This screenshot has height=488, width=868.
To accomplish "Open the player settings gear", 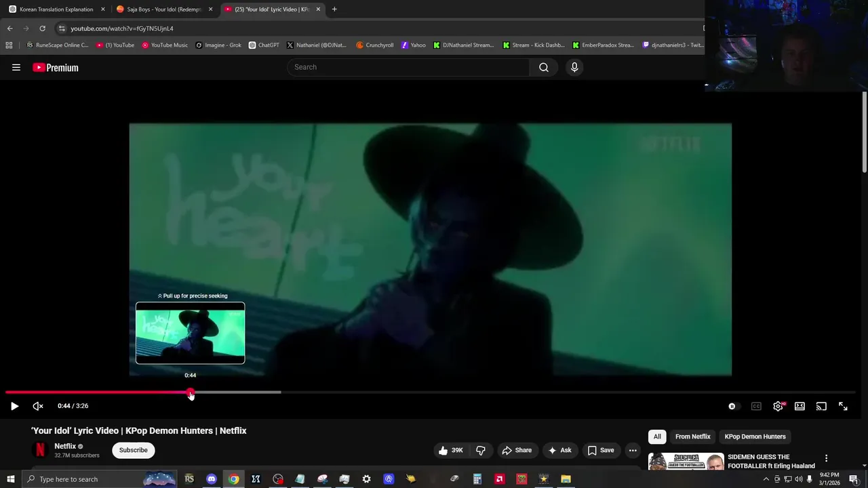I will pos(778,406).
